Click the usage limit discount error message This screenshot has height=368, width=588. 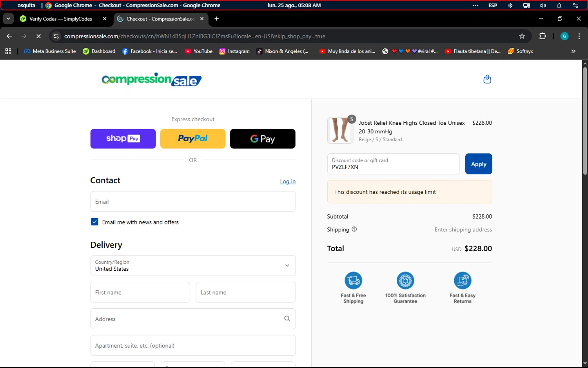(410, 192)
